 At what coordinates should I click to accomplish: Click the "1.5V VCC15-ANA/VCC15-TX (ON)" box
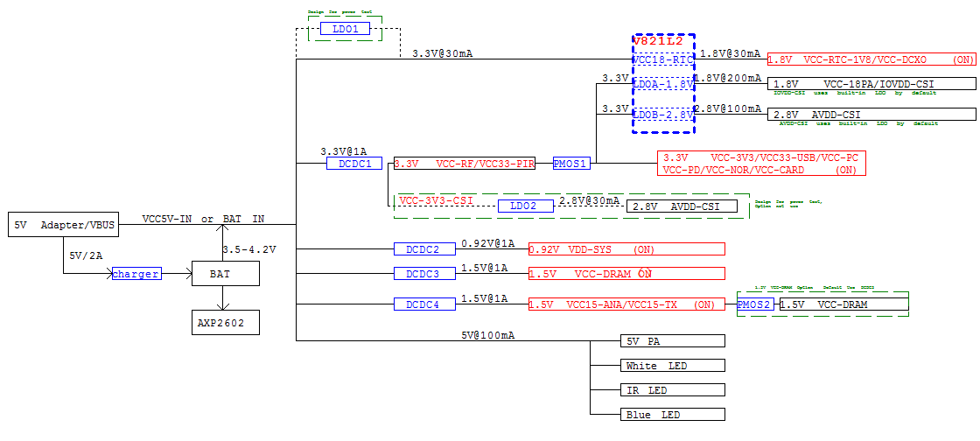pos(626,304)
